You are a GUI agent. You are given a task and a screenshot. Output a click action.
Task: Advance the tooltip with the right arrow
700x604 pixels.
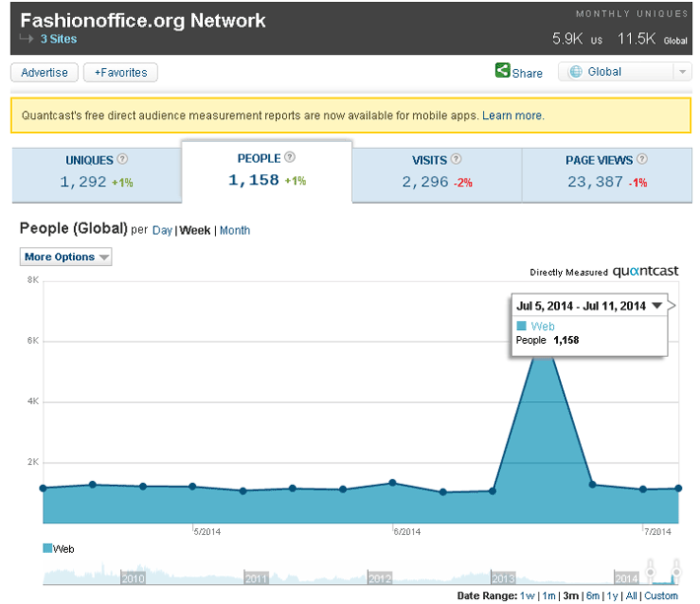click(x=671, y=305)
